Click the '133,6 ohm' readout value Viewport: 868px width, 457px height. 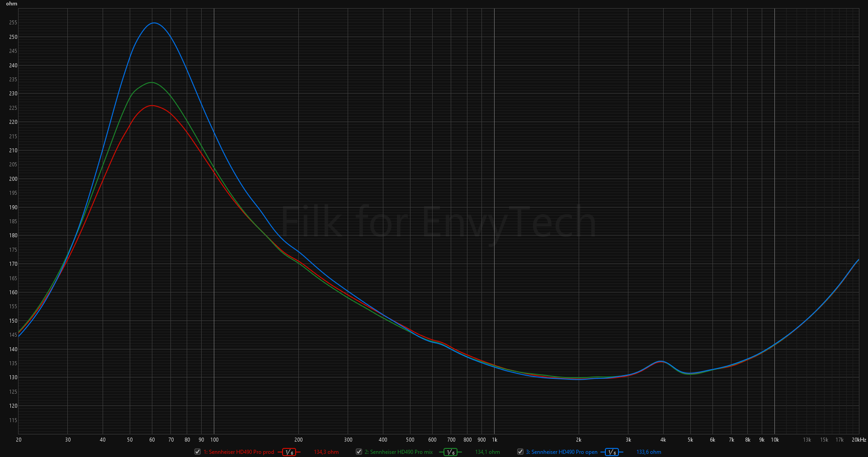coord(649,452)
